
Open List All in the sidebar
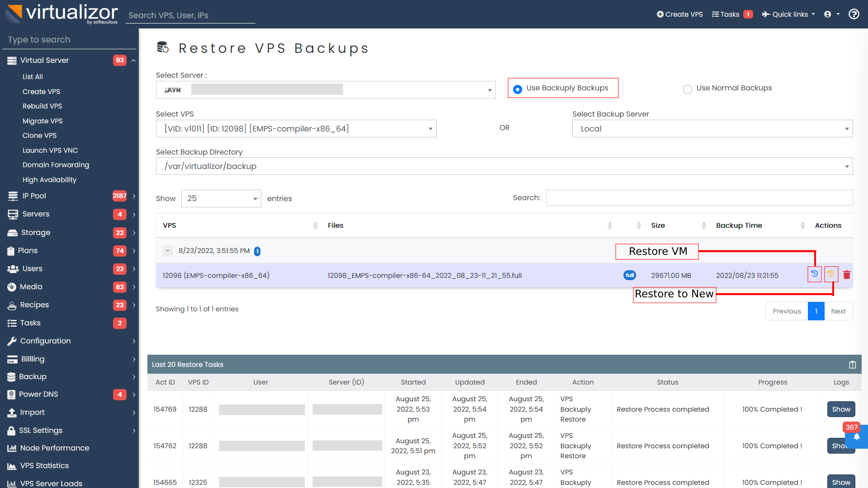(33, 77)
